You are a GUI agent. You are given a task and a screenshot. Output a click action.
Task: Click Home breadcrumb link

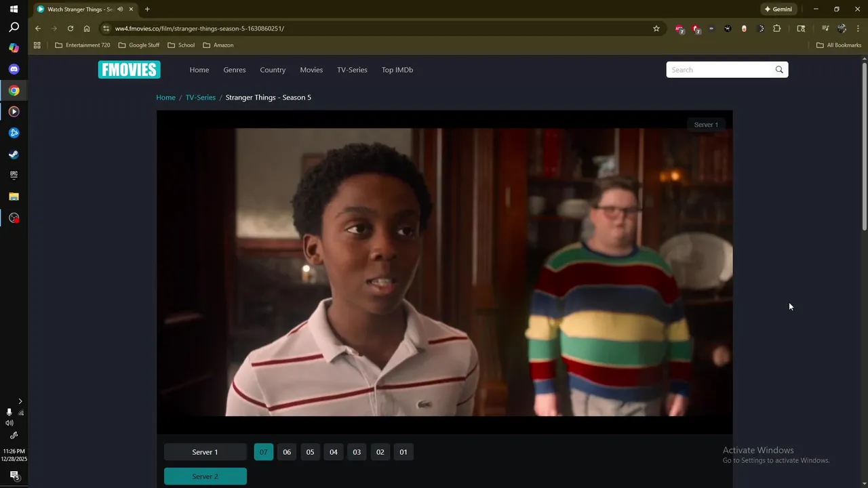point(165,98)
